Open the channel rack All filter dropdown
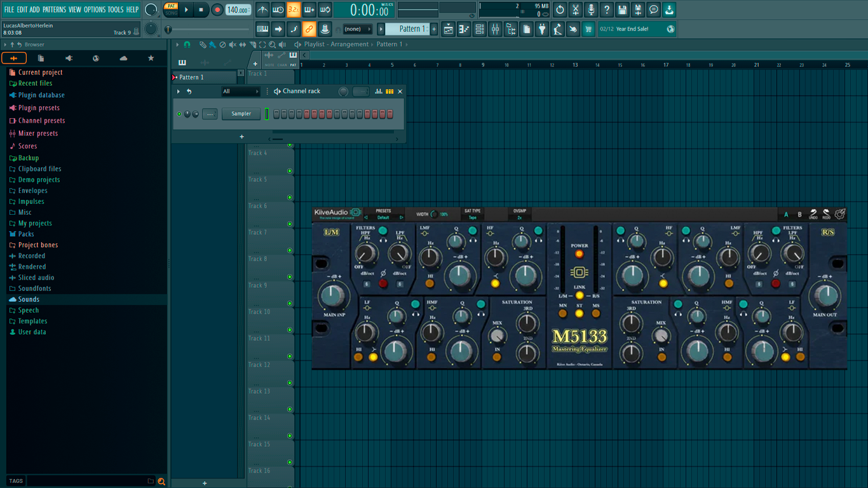Image resolution: width=868 pixels, height=488 pixels. (x=240, y=91)
